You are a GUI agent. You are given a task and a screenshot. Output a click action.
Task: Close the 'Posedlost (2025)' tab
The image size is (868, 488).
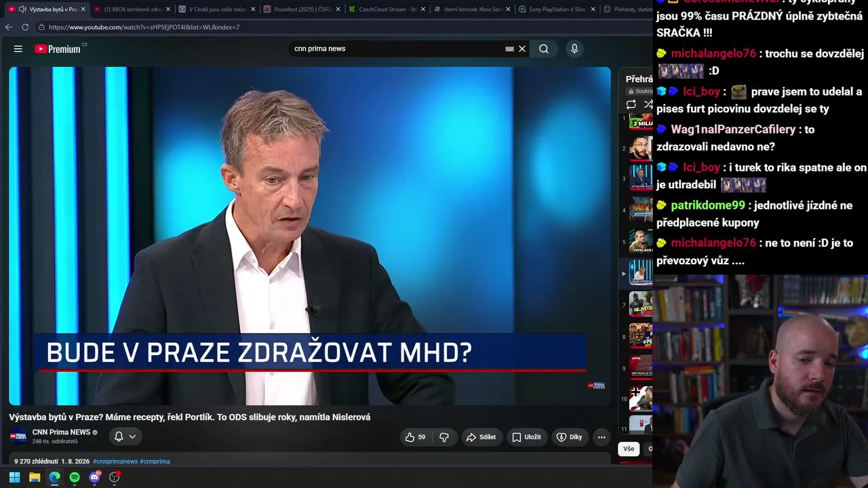(338, 9)
